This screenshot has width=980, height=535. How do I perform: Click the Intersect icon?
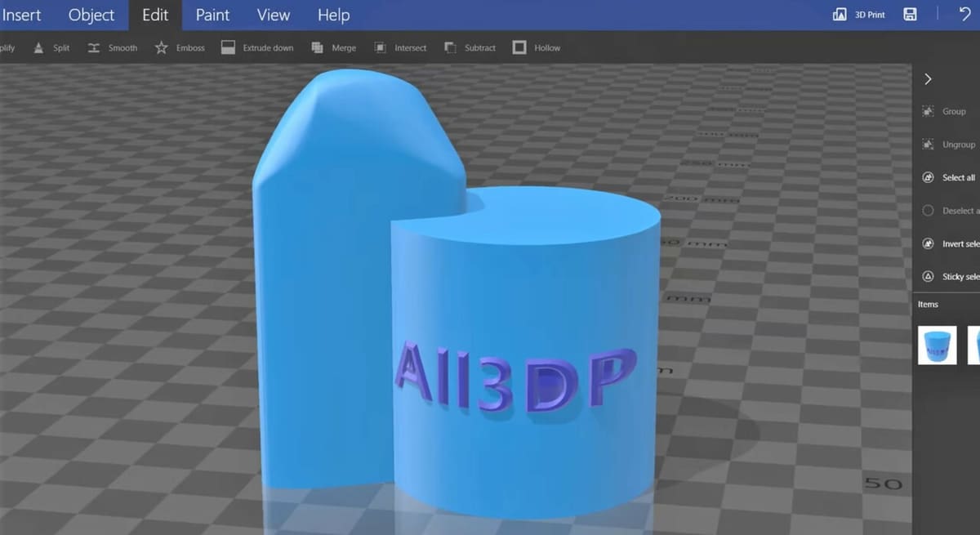[381, 47]
